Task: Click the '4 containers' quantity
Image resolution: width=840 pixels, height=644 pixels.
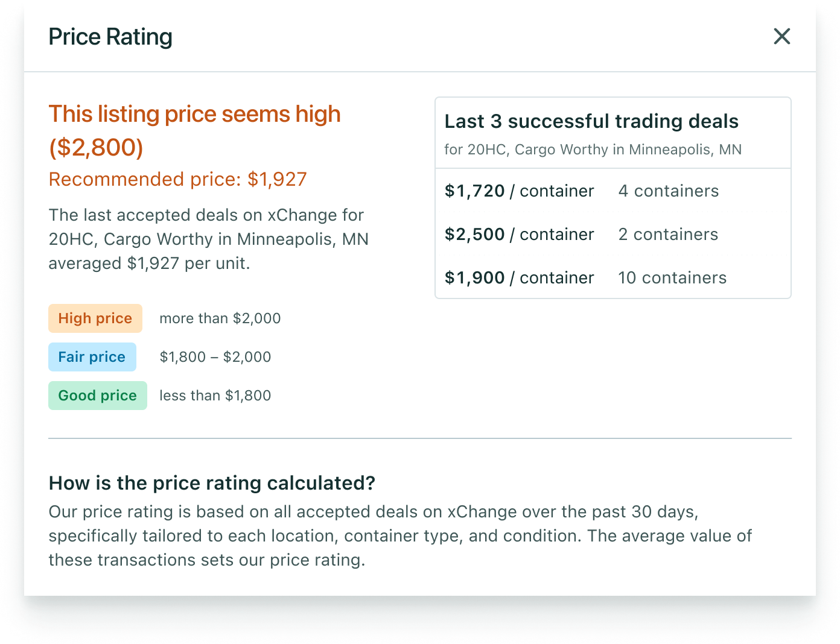Action: (x=669, y=191)
